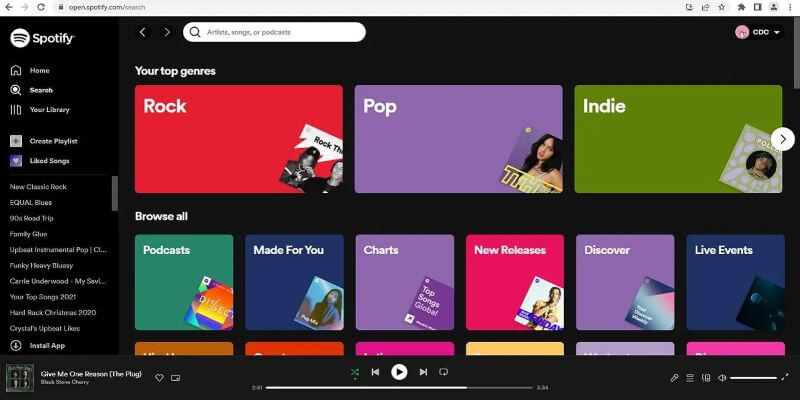Open EQUAL Blues playlist
This screenshot has height=400, width=800.
pos(31,203)
